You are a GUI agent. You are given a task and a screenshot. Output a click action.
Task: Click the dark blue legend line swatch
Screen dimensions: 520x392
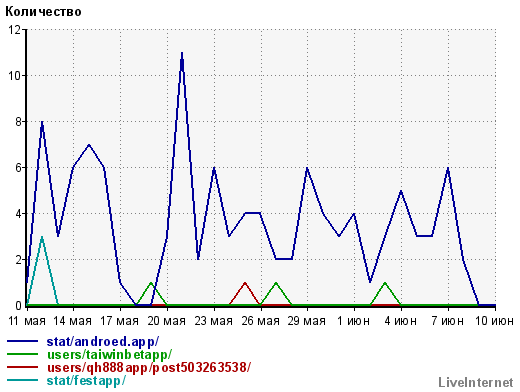click(22, 341)
